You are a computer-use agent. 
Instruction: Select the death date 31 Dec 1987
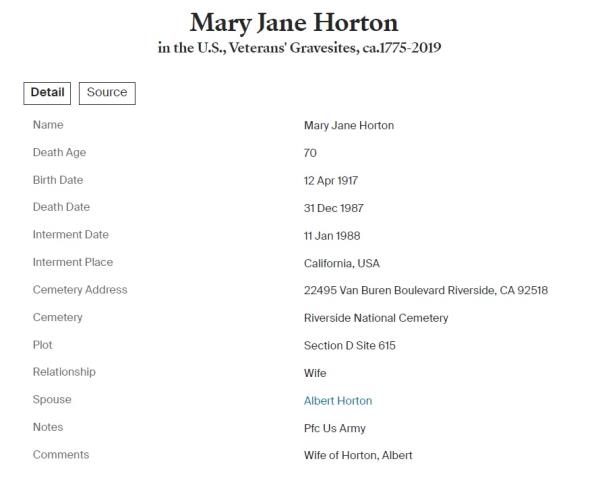pyautogui.click(x=334, y=208)
